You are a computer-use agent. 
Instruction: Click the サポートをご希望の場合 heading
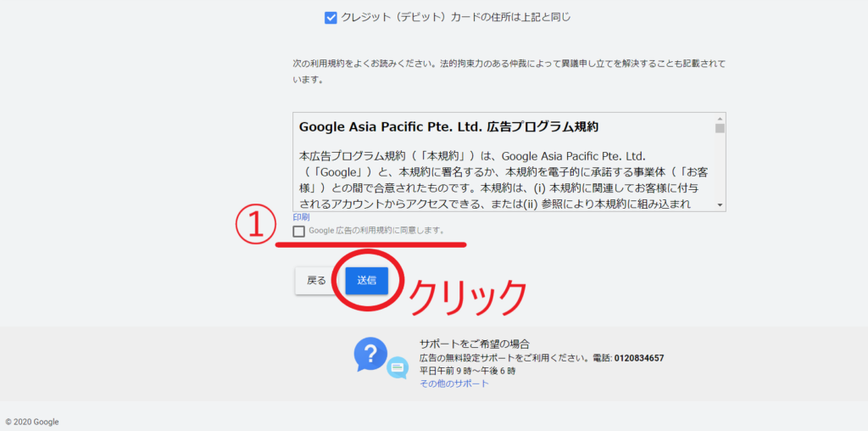point(475,344)
